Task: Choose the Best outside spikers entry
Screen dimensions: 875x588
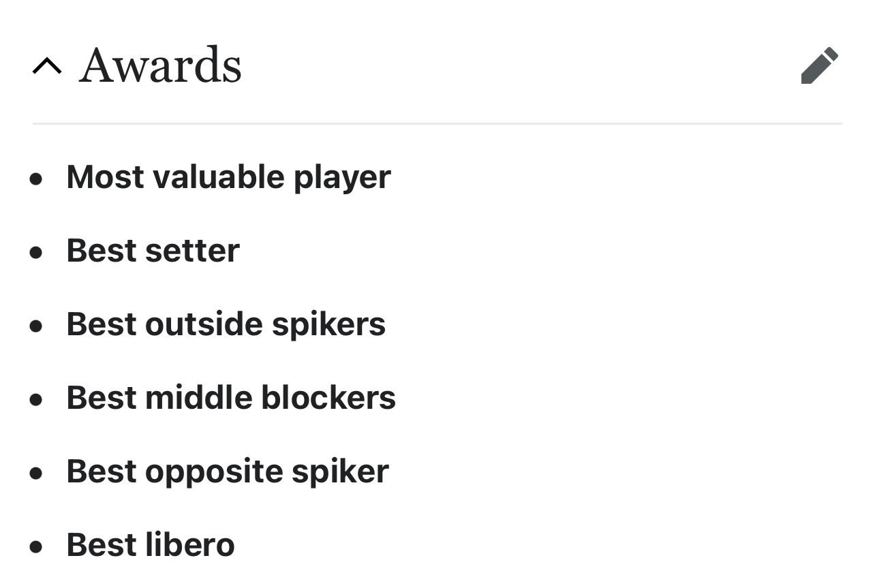Action: 226,324
